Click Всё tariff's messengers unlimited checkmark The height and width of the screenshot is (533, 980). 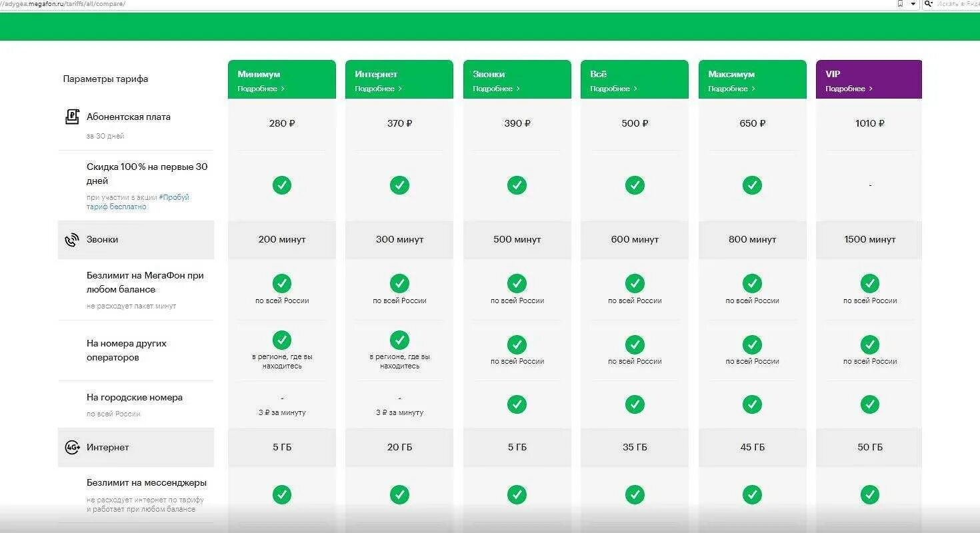(x=635, y=494)
